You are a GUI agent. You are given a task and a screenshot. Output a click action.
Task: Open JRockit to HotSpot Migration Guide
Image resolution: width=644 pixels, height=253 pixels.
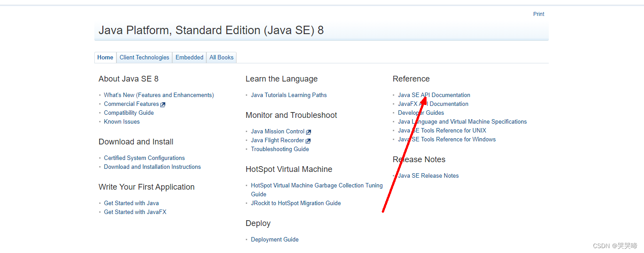tap(296, 203)
